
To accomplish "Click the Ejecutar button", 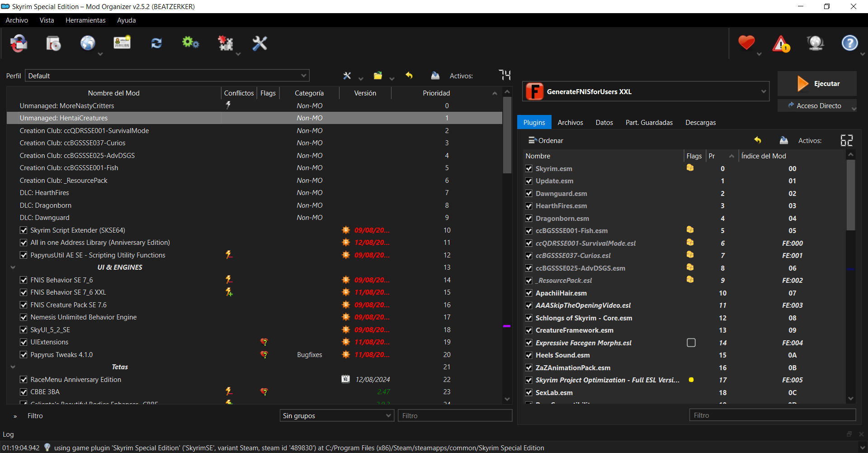I will click(x=817, y=84).
